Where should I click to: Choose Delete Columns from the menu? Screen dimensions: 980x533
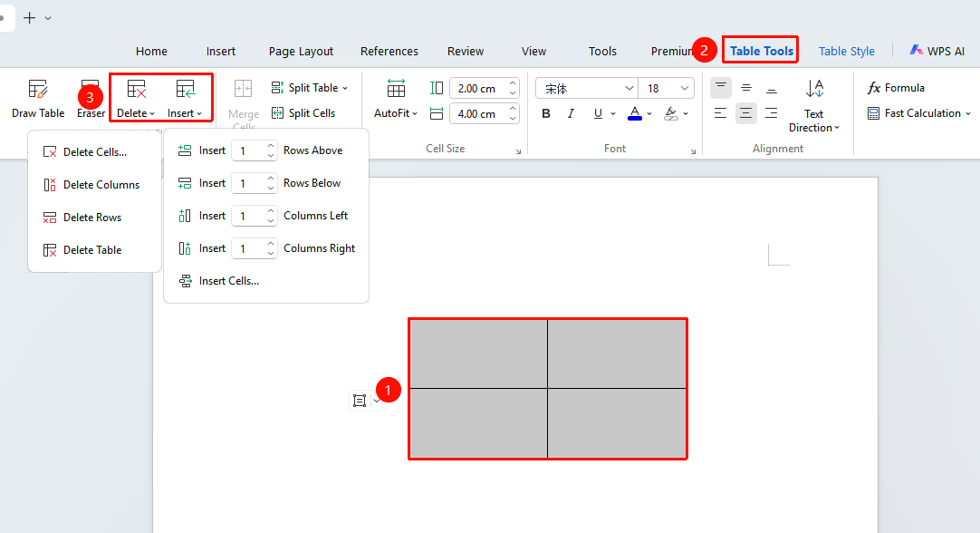click(x=95, y=185)
